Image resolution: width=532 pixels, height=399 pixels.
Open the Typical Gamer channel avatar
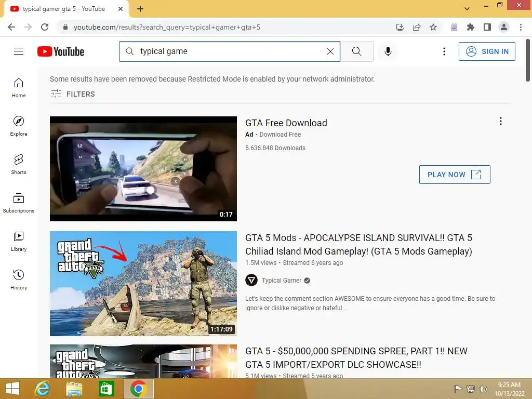[251, 280]
